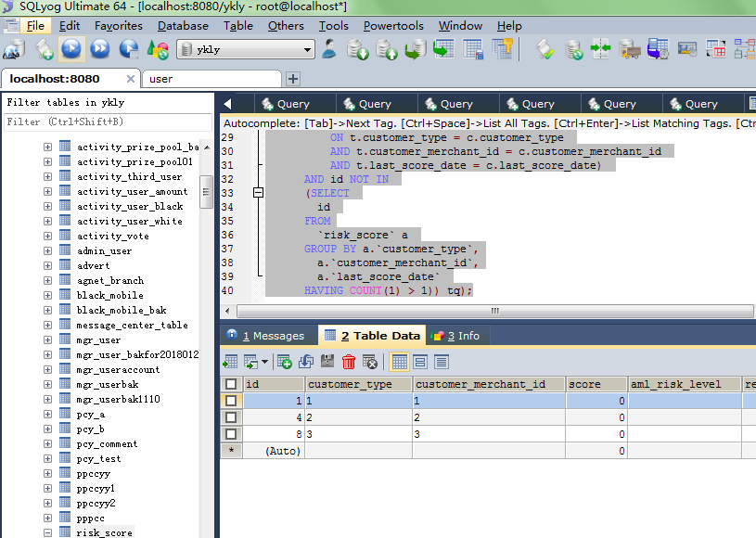This screenshot has width=756, height=538.
Task: Sort by aml_risk_level column header
Action: tap(685, 384)
